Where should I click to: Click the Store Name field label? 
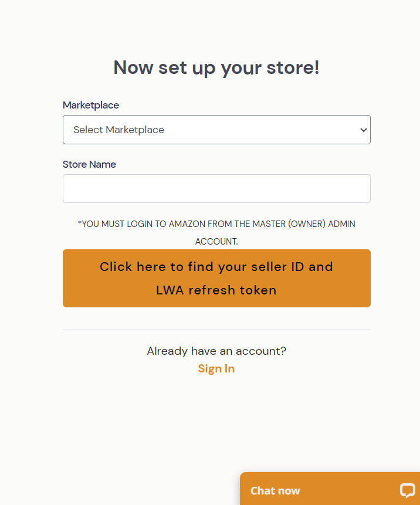[89, 164]
